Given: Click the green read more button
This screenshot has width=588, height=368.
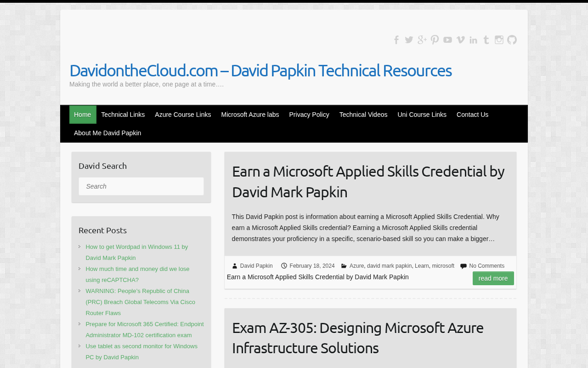Looking at the screenshot, I should [x=493, y=278].
